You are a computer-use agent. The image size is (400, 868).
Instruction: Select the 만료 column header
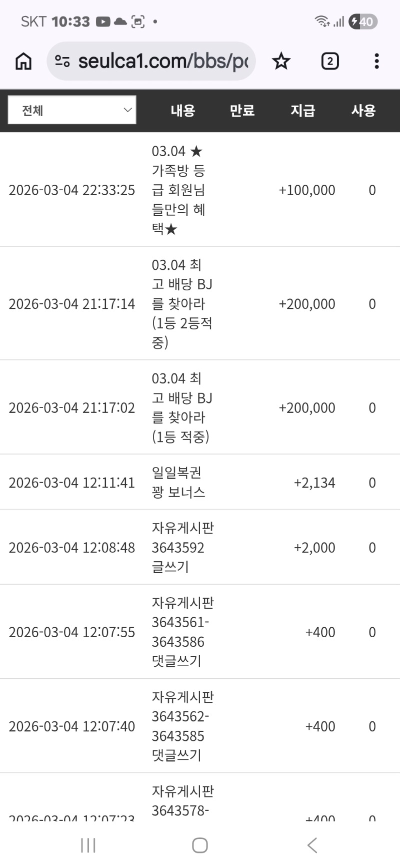(242, 111)
